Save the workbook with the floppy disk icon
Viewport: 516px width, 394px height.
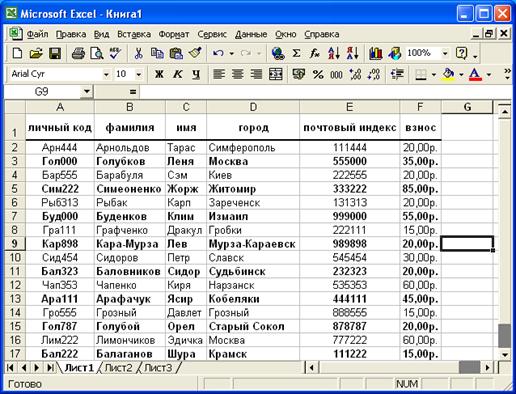[x=55, y=53]
